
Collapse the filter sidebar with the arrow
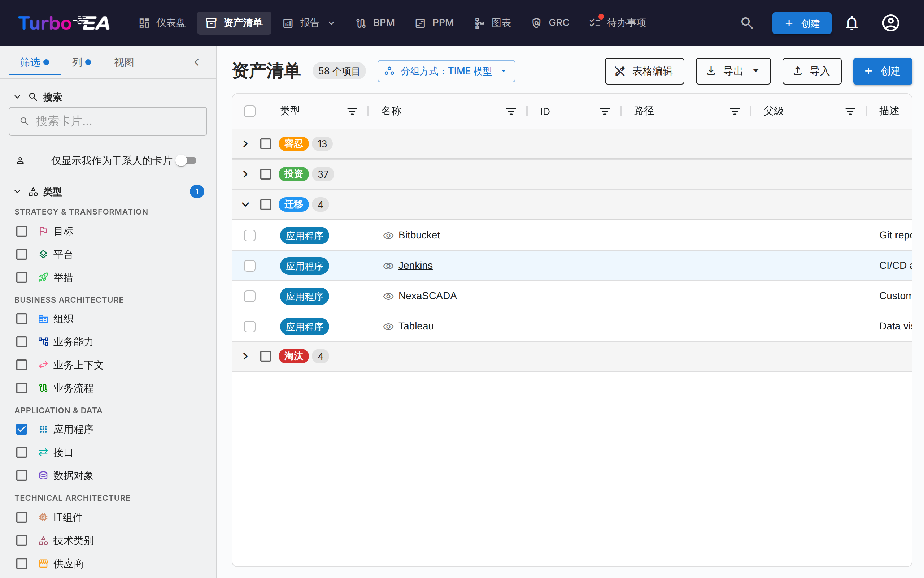point(197,62)
